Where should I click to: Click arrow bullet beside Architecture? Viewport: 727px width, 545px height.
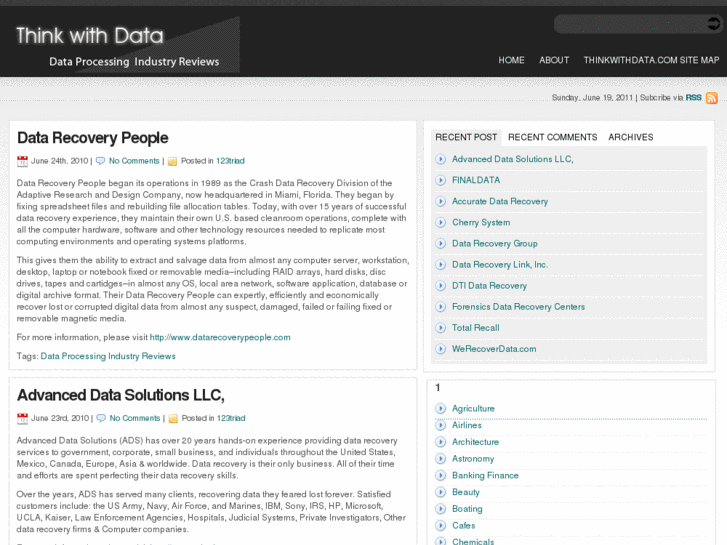(440, 442)
